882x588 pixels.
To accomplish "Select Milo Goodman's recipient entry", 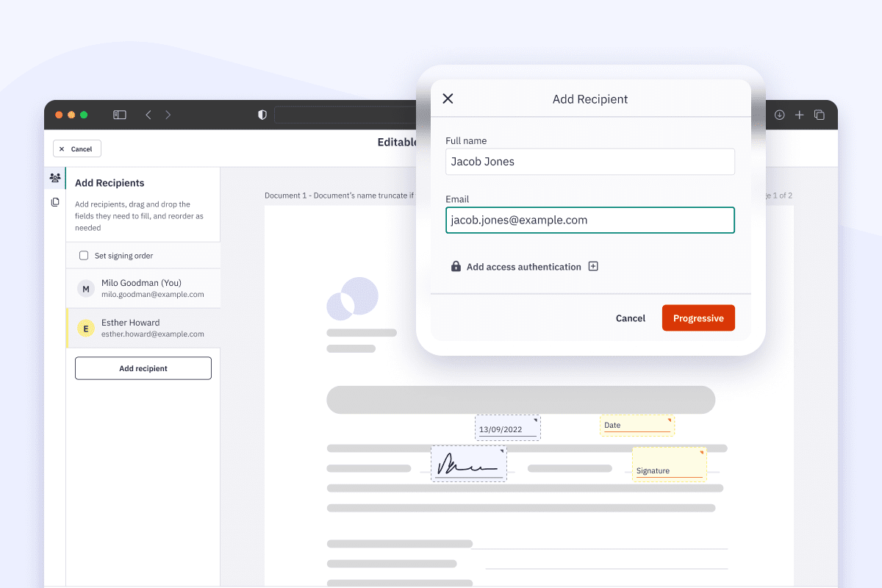I will coord(143,288).
